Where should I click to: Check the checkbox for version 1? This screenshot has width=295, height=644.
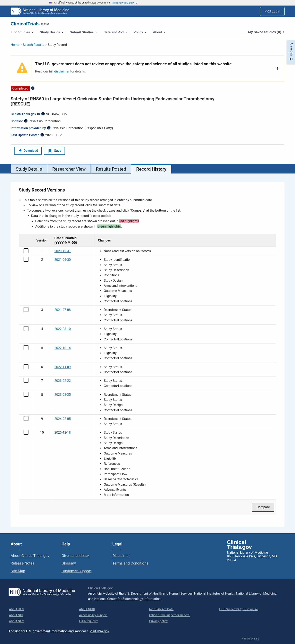[x=26, y=251]
